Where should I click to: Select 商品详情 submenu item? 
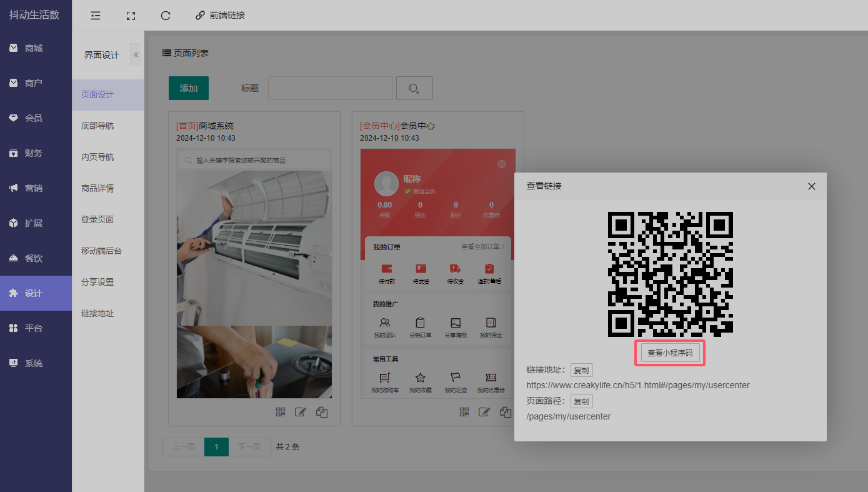[x=107, y=189]
